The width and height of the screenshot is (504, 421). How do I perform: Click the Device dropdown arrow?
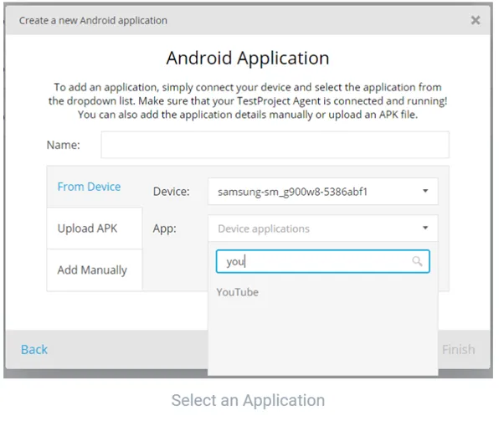tap(425, 192)
